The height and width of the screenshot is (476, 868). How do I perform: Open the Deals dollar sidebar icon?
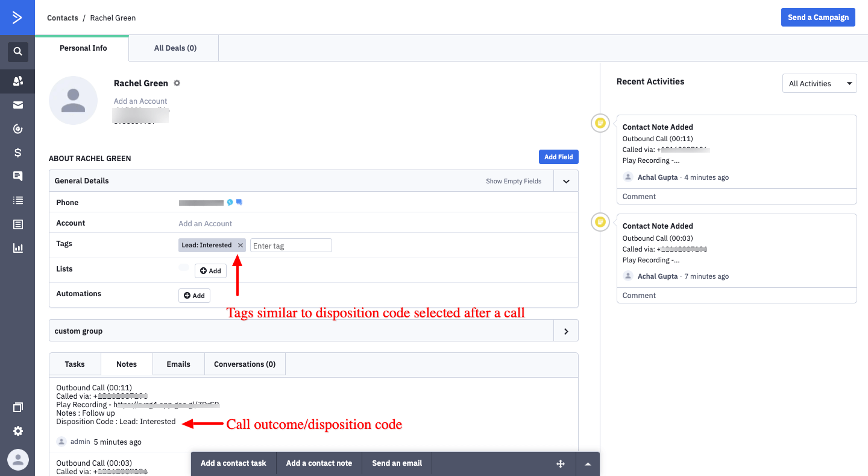point(18,153)
